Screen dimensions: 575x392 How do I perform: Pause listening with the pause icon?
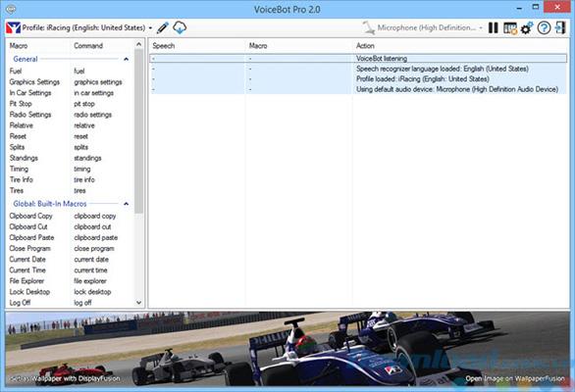494,27
